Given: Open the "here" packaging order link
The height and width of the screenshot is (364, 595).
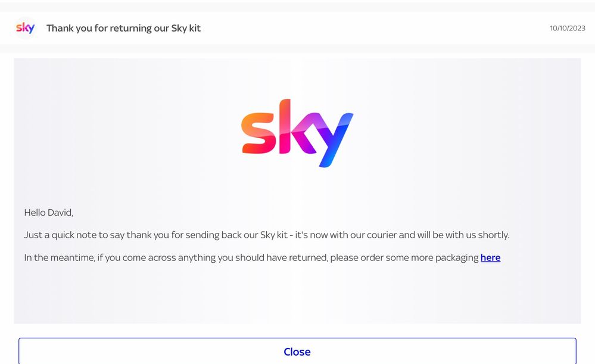Looking at the screenshot, I should [490, 257].
